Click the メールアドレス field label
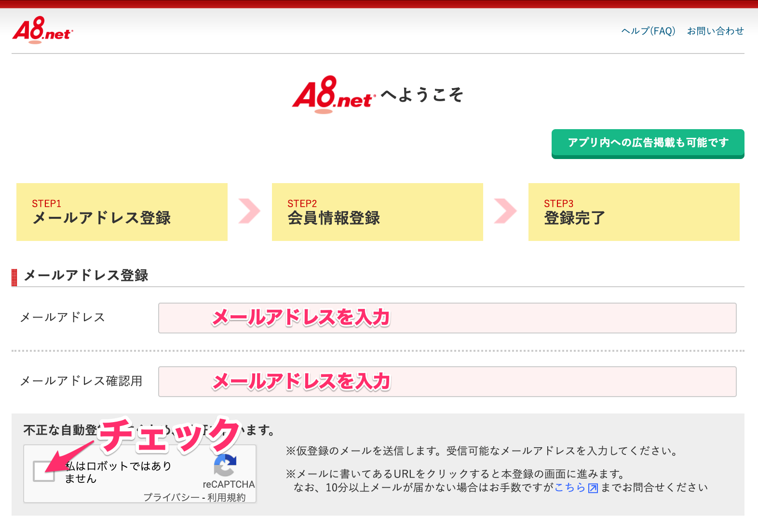This screenshot has height=532, width=758. click(63, 318)
